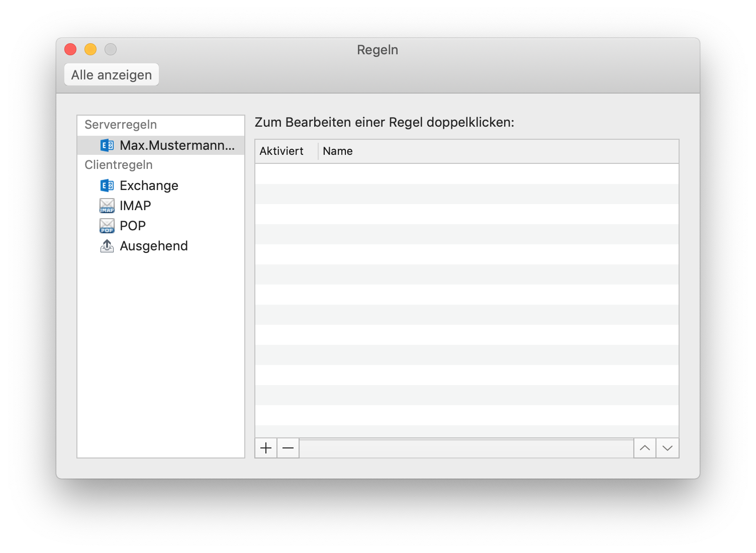This screenshot has height=553, width=756.
Task: Select the Serverregeln section header
Action: 121,125
